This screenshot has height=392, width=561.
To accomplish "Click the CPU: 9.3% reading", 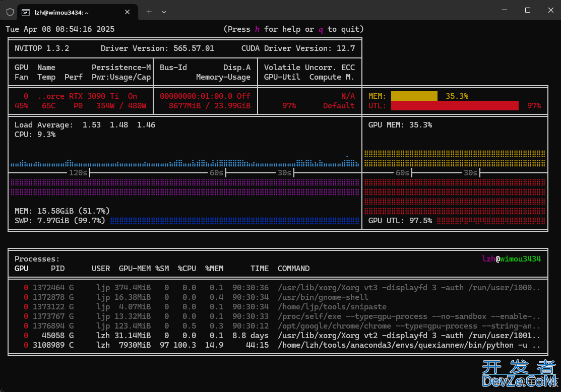I will 35,135.
